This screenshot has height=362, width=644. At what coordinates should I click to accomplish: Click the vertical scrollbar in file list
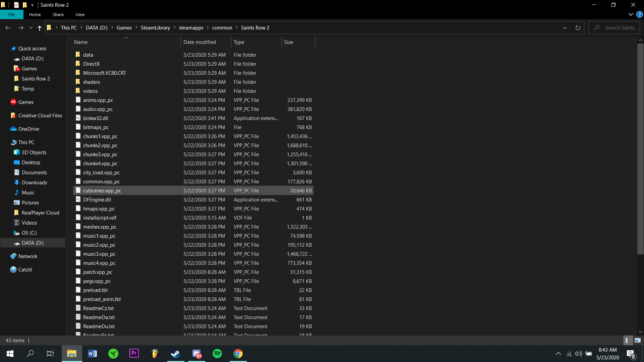pos(640,149)
